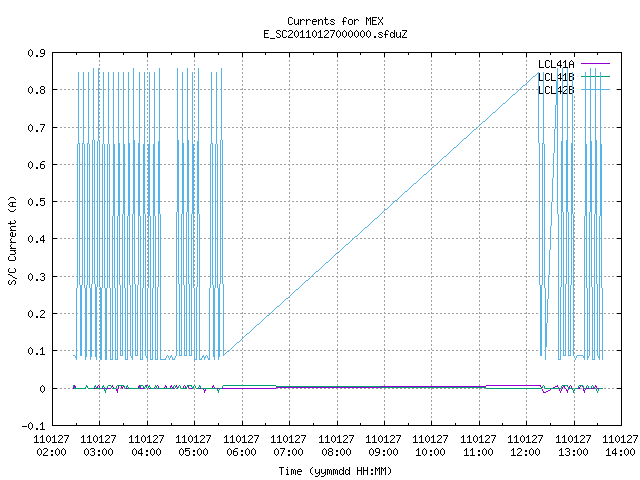Click the -0.1 y-axis tick label
This screenshot has width=640, height=480.
33,426
